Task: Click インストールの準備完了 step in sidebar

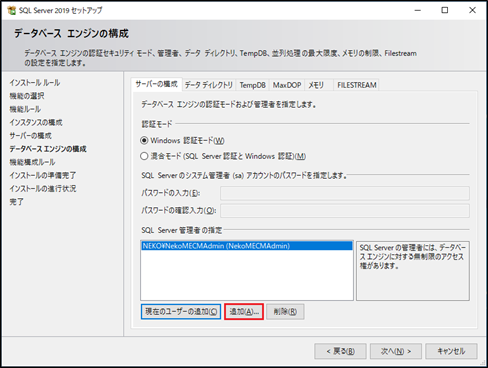Action: pyautogui.click(x=43, y=175)
